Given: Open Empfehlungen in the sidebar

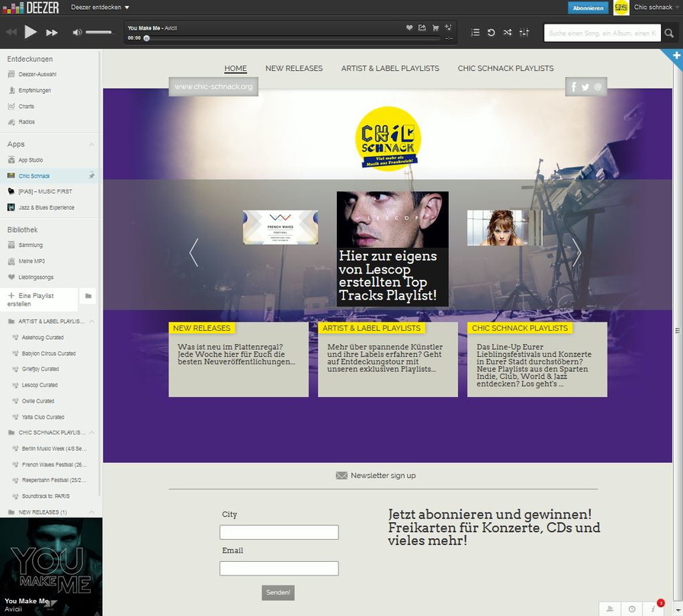Looking at the screenshot, I should (34, 91).
